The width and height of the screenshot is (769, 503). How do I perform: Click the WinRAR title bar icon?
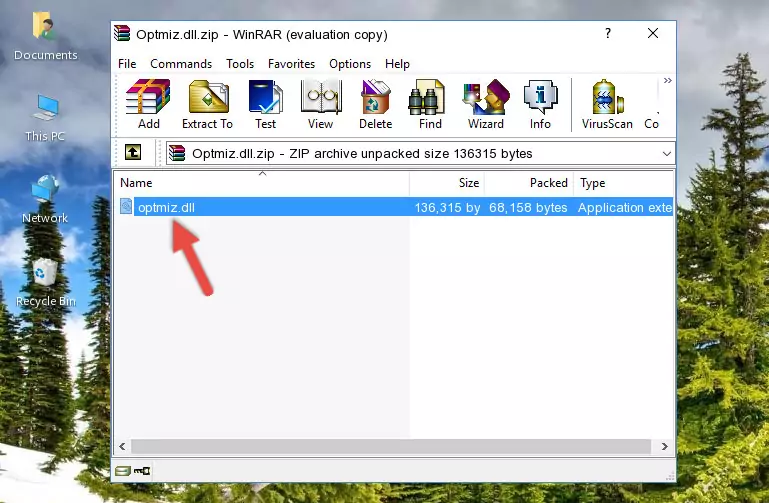(x=123, y=33)
